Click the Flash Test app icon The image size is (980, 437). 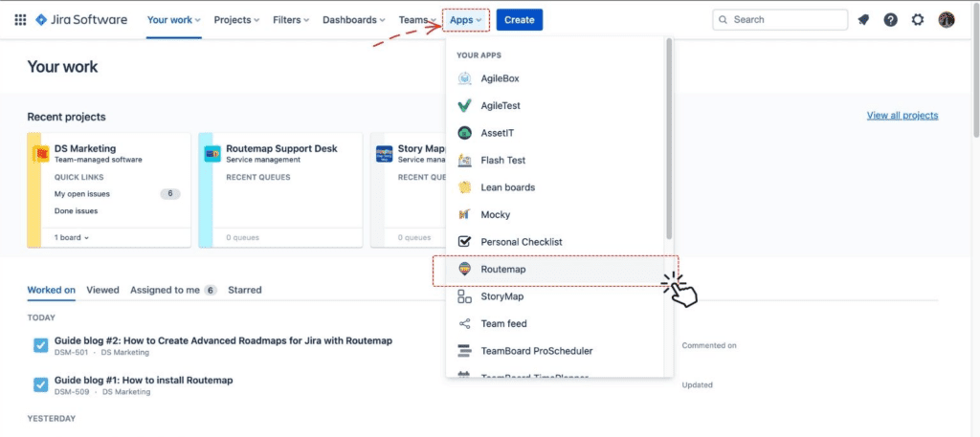[x=464, y=160]
